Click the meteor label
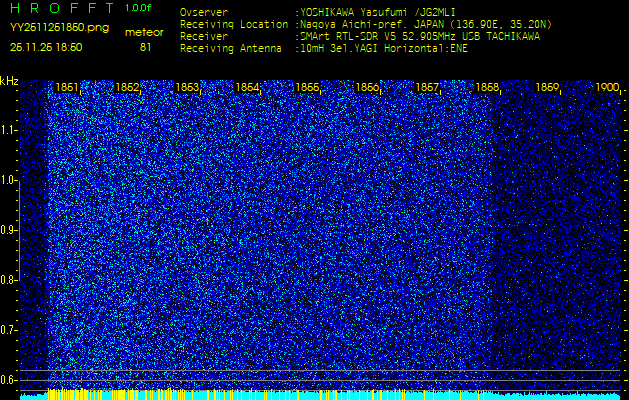This screenshot has height=400, width=629. coord(144,33)
